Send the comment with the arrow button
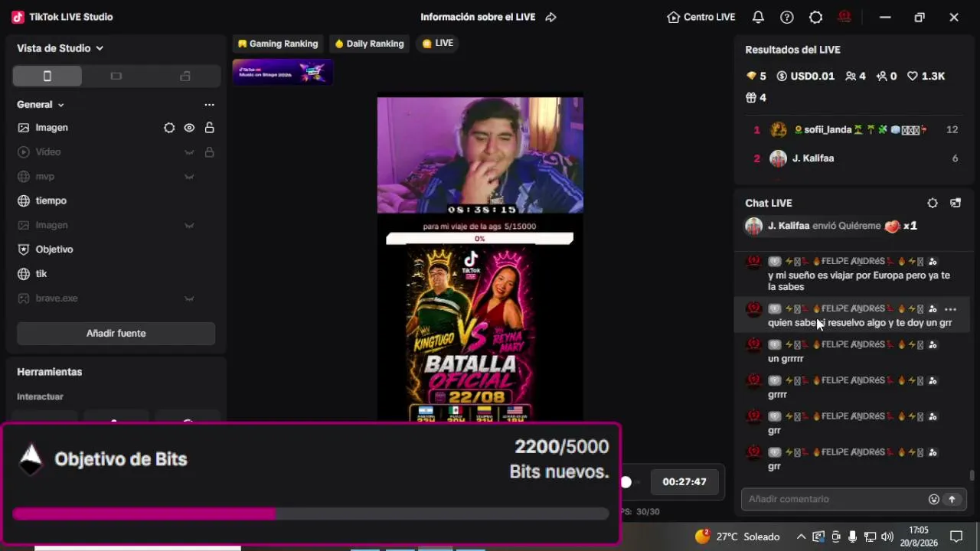 pos(952,499)
